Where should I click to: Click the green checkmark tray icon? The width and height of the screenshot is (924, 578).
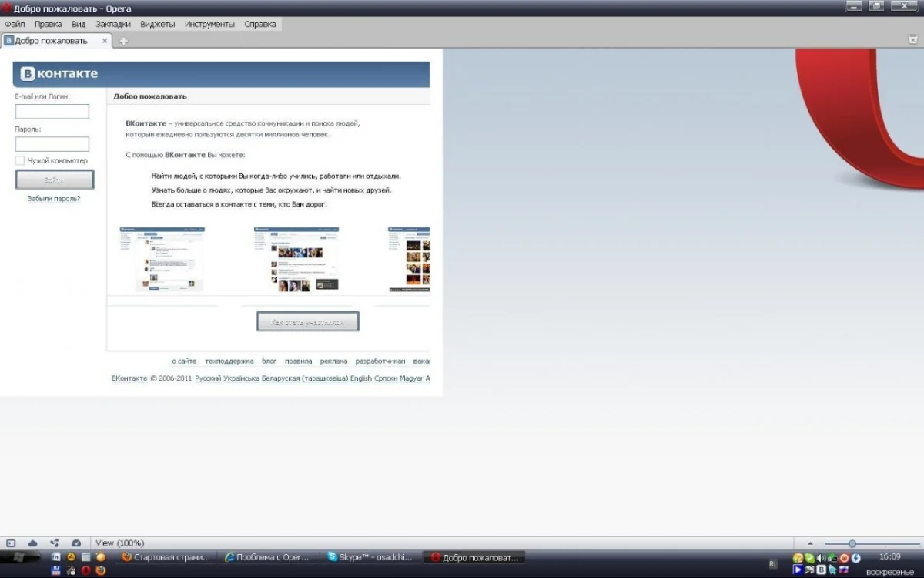[810, 558]
